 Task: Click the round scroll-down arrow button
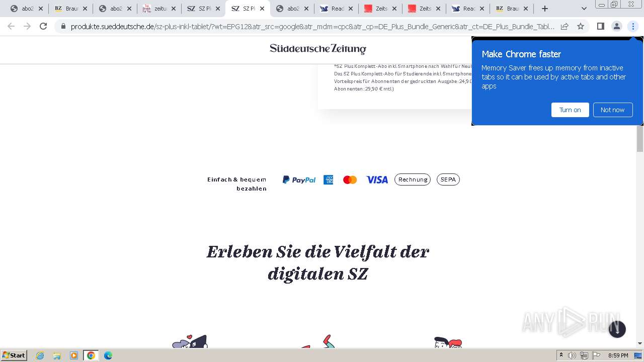[617, 329]
